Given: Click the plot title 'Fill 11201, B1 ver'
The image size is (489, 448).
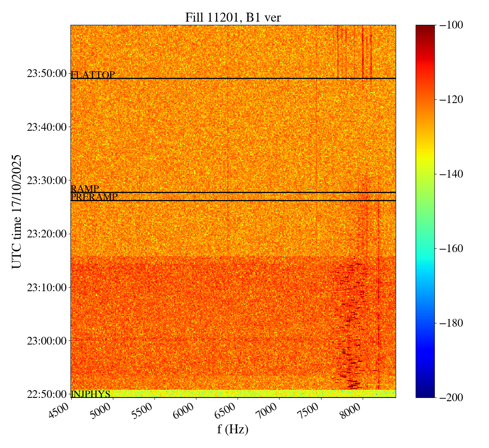Looking at the screenshot, I should point(233,18).
